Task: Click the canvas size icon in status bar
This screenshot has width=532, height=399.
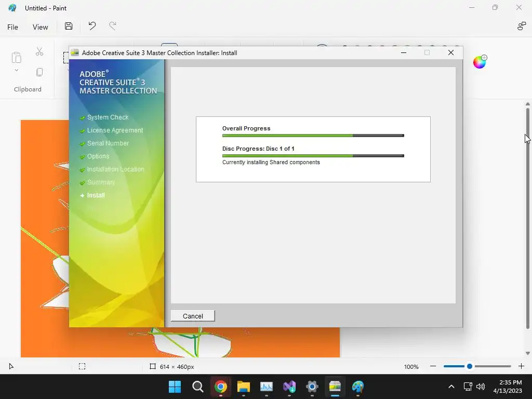Action: pyautogui.click(x=153, y=366)
